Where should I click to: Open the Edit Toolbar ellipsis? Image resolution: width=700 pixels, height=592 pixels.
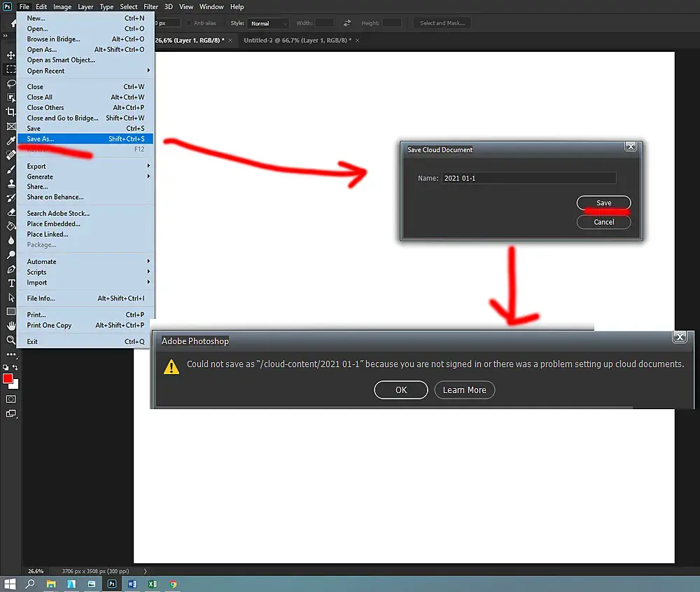[10, 354]
